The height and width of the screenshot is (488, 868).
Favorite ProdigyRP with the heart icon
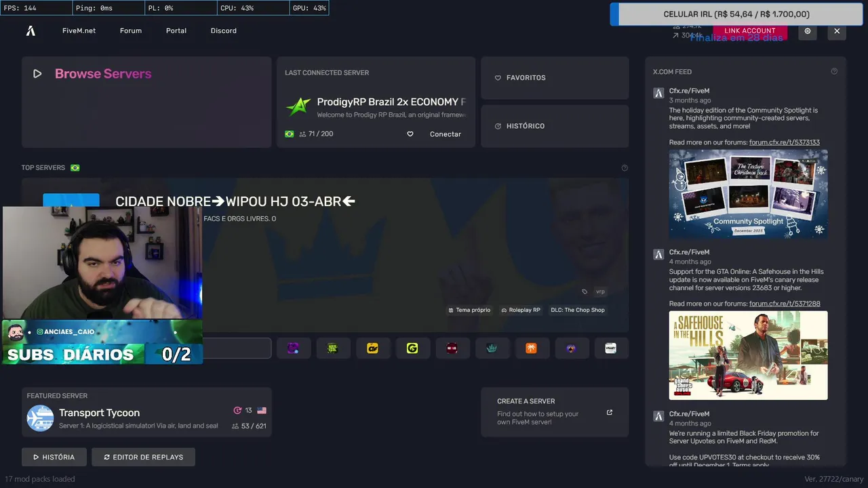pos(410,134)
